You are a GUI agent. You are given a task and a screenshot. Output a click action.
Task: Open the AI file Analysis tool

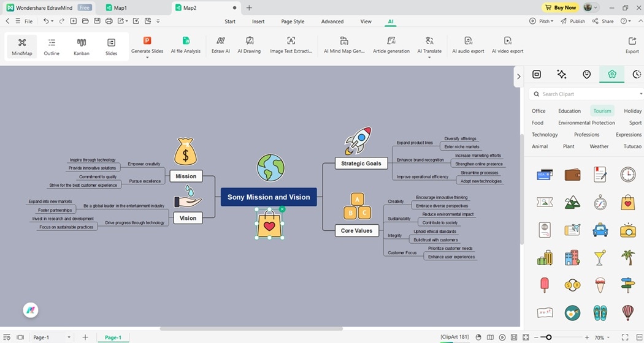(x=186, y=45)
